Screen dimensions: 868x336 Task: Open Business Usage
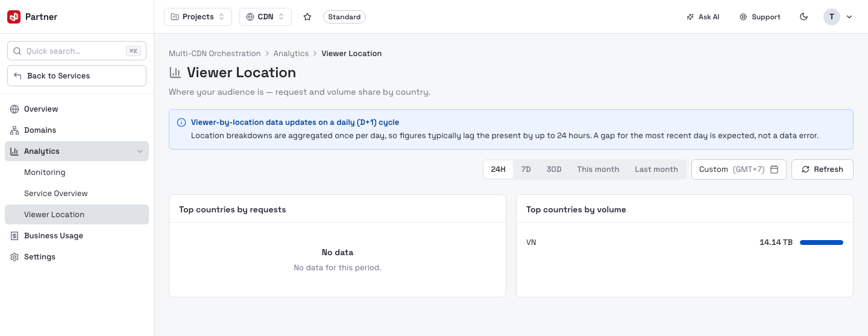(x=77, y=236)
